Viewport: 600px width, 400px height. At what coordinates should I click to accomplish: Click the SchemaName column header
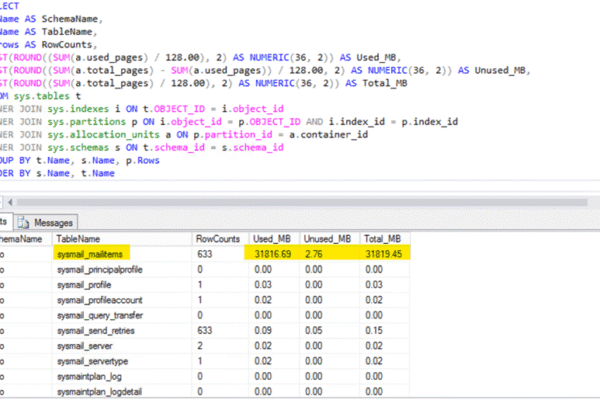coord(22,239)
